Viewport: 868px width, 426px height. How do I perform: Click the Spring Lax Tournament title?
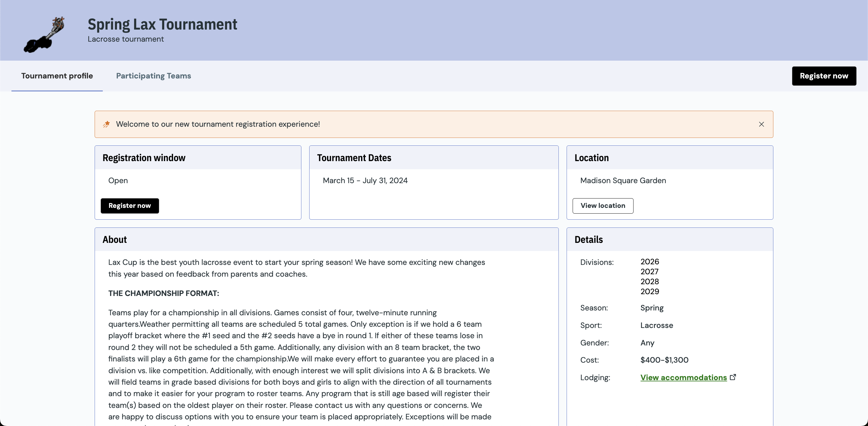click(162, 24)
